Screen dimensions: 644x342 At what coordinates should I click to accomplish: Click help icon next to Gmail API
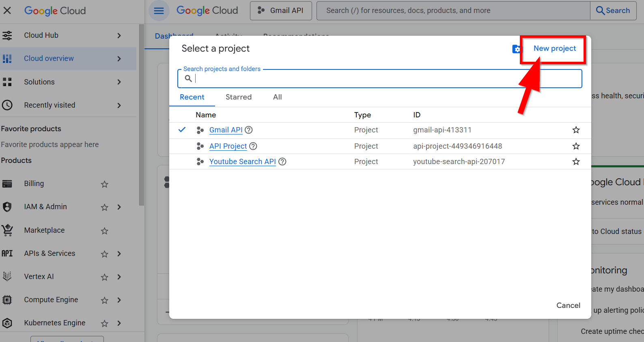click(x=249, y=130)
